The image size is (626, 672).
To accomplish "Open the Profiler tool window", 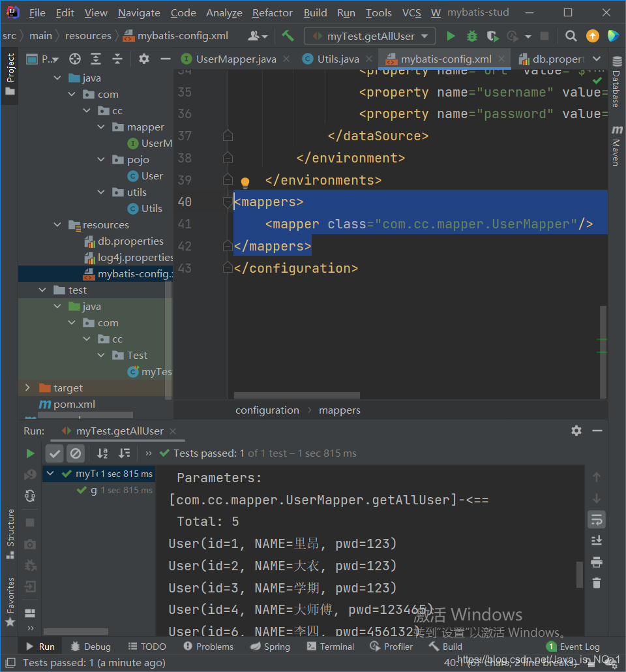I will (x=391, y=647).
